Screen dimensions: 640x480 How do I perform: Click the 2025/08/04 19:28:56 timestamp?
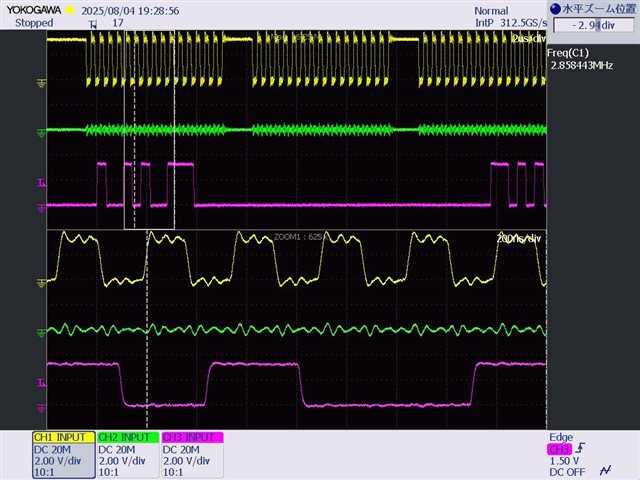(130, 11)
